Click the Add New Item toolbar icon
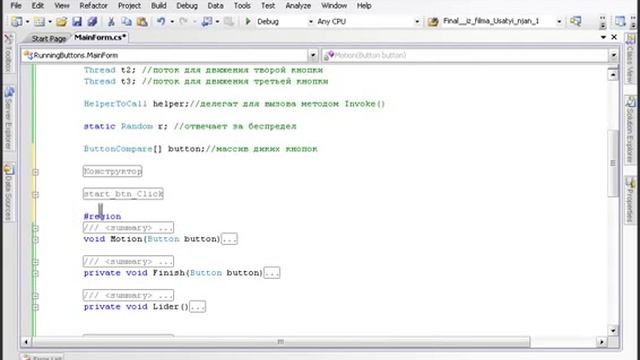Viewport: 640px width, 360px height. click(x=39, y=22)
